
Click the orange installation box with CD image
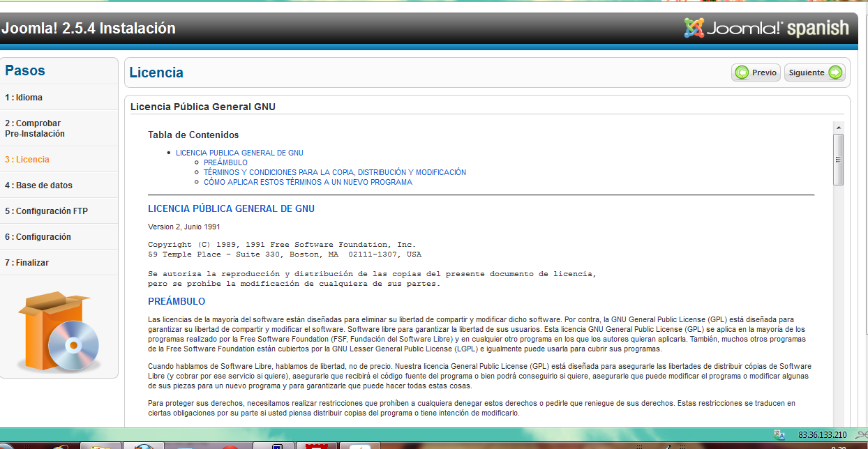point(59,333)
